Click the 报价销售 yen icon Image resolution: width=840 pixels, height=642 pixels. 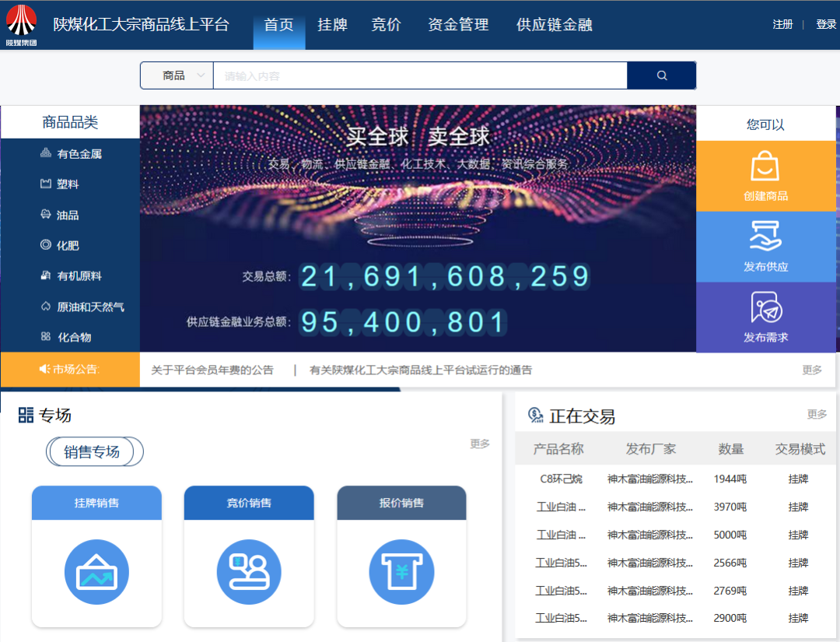click(x=401, y=572)
